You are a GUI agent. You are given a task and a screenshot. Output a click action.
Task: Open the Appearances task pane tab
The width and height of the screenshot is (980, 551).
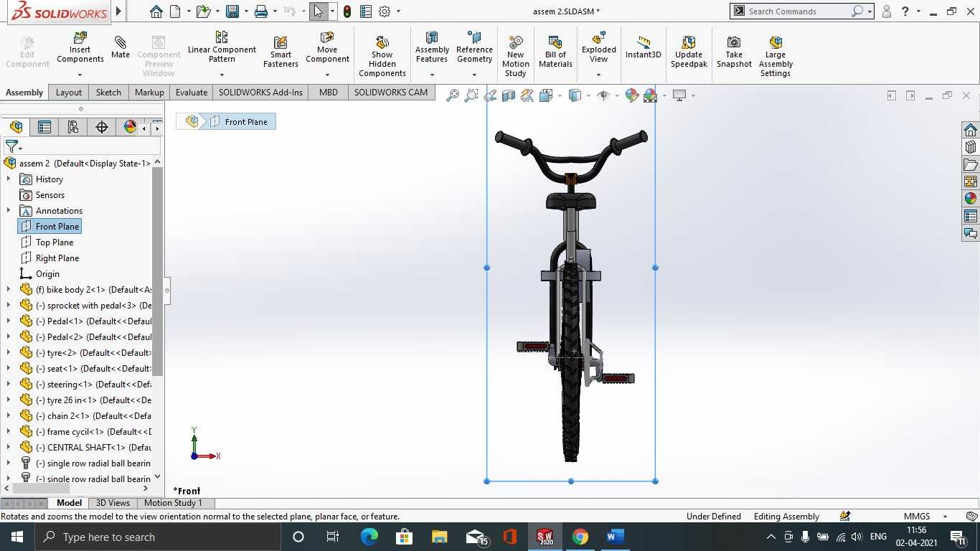pos(971,199)
